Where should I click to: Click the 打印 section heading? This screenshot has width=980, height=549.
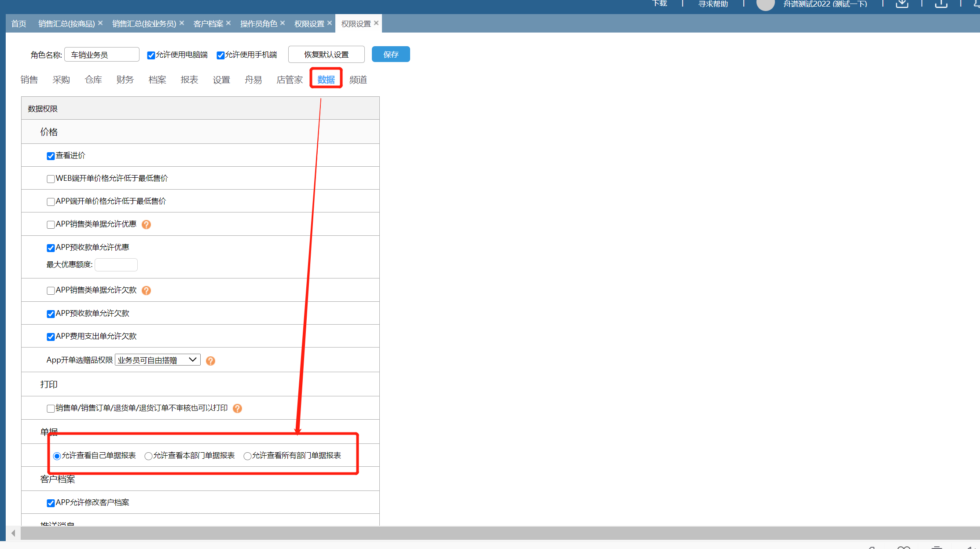pyautogui.click(x=49, y=384)
